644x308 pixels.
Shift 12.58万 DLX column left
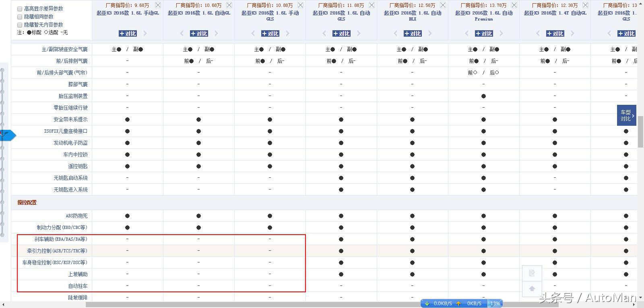pyautogui.click(x=395, y=33)
